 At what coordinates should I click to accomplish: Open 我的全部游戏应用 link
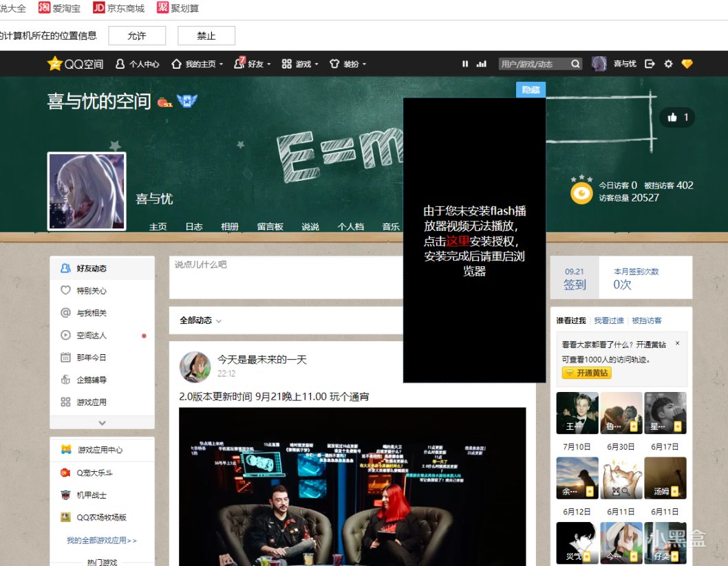[x=102, y=541]
